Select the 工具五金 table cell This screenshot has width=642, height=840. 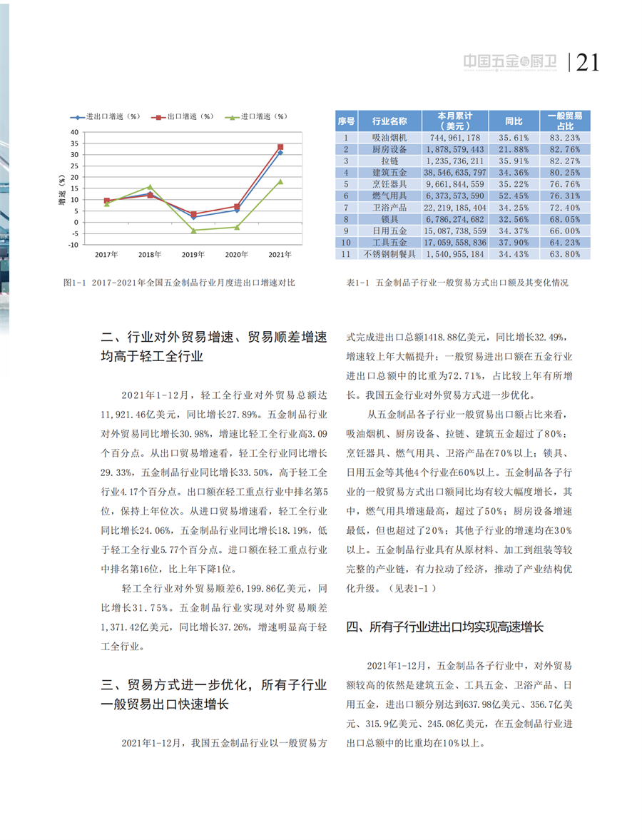click(389, 243)
